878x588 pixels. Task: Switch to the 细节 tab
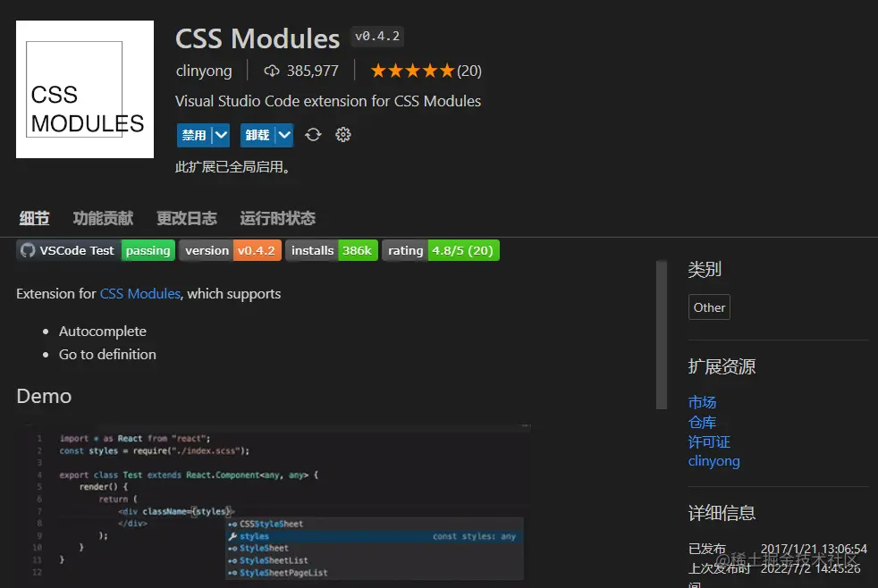coord(34,218)
